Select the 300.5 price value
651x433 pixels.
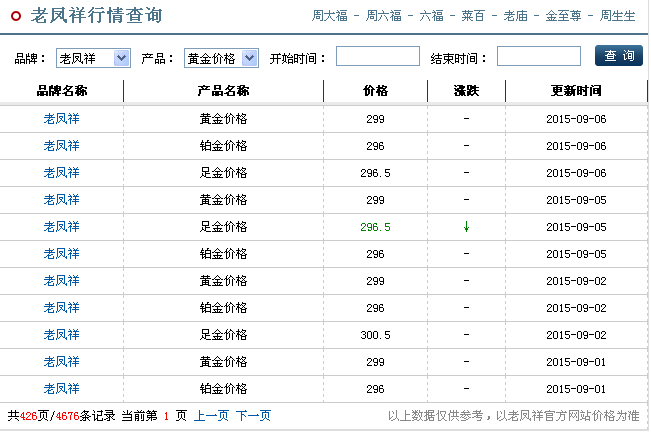[x=375, y=335]
